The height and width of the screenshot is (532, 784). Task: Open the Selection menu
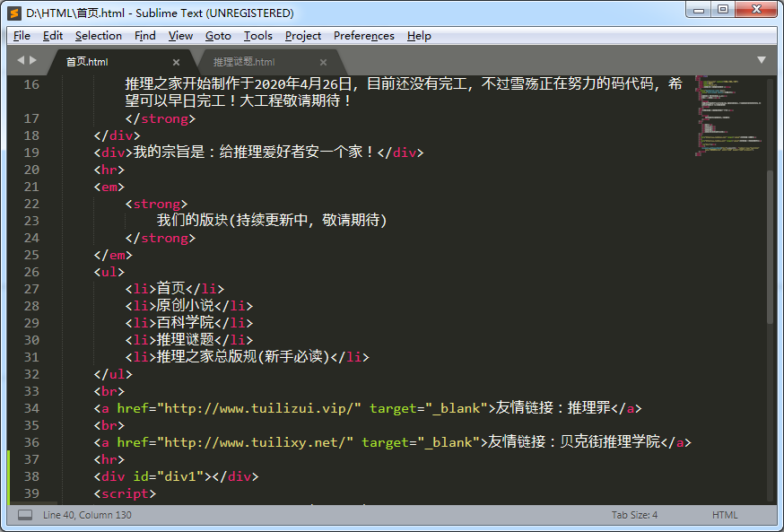(98, 36)
